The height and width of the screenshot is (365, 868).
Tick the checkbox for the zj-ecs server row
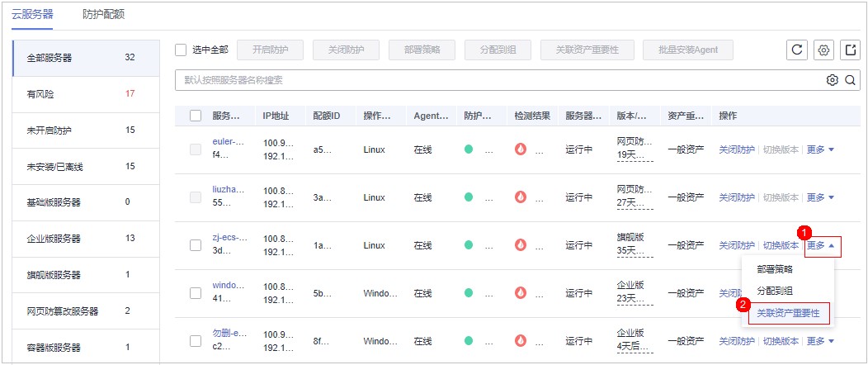pos(196,245)
